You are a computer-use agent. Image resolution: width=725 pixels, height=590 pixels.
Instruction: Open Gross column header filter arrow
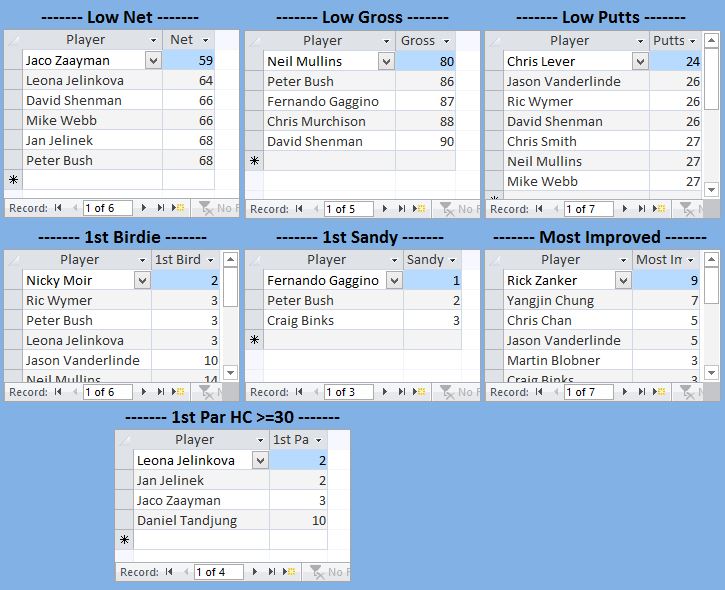click(x=445, y=41)
